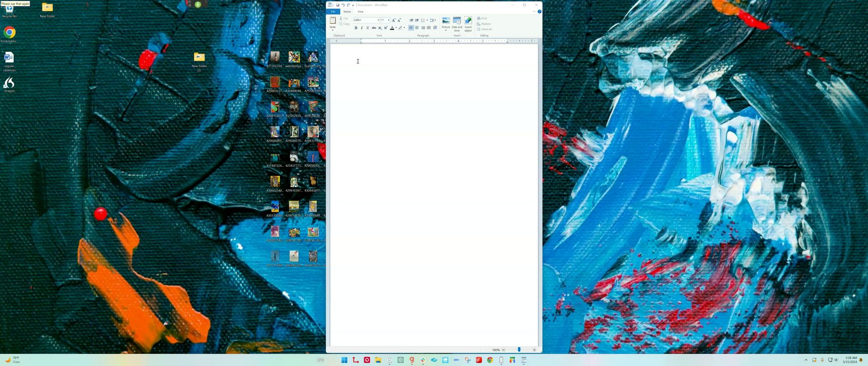
Task: Click the weather widget showing 70°F
Action: point(12,360)
